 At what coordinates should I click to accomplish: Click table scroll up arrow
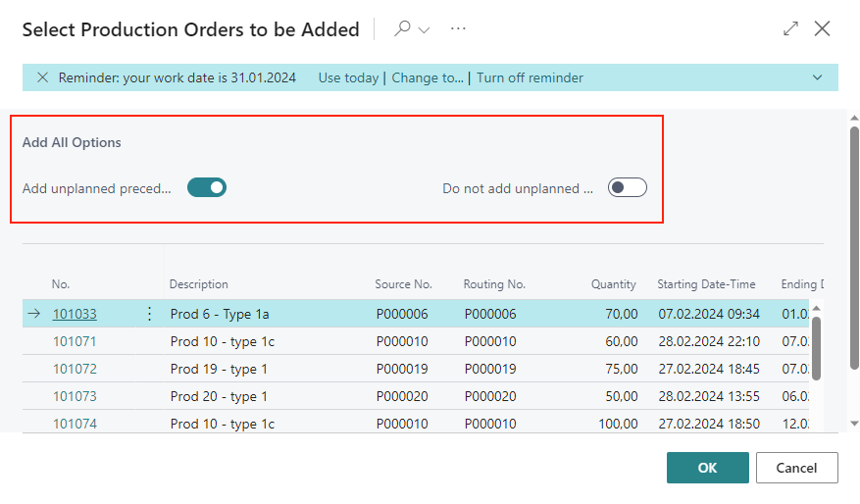pos(816,308)
